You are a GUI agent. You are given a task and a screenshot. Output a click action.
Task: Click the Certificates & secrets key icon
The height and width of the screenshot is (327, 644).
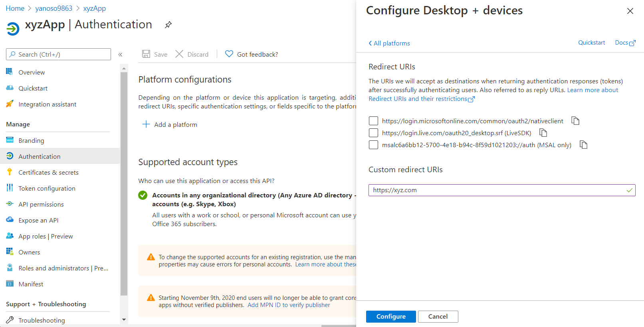point(10,172)
